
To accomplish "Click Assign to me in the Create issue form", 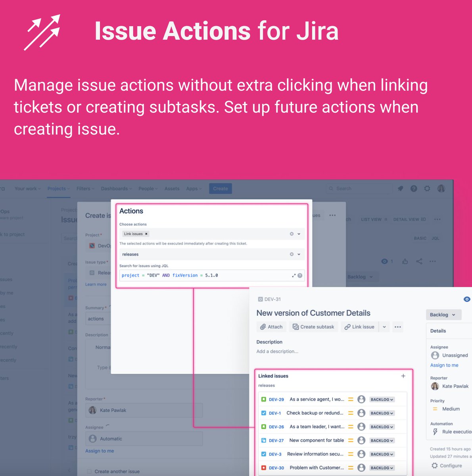I will pos(100,451).
